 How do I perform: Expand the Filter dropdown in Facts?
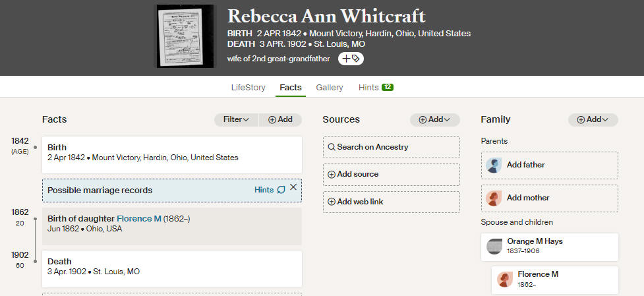[x=236, y=119]
